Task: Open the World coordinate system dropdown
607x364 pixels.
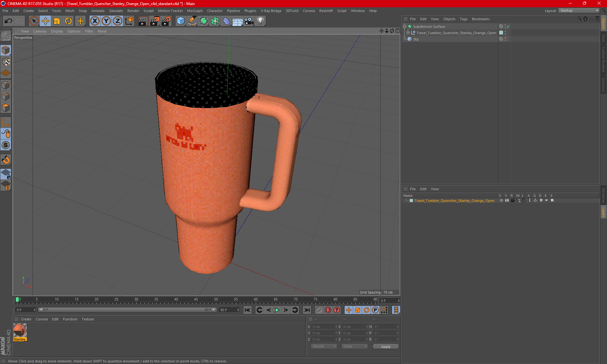Action: tap(324, 346)
